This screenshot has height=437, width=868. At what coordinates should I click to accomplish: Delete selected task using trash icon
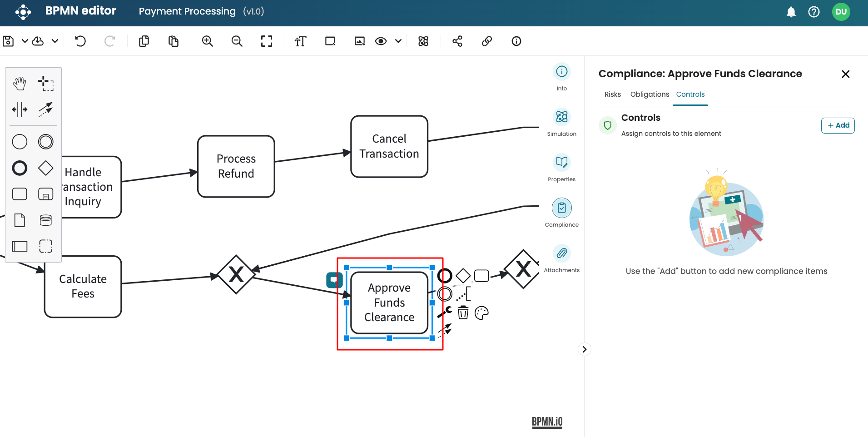463,313
